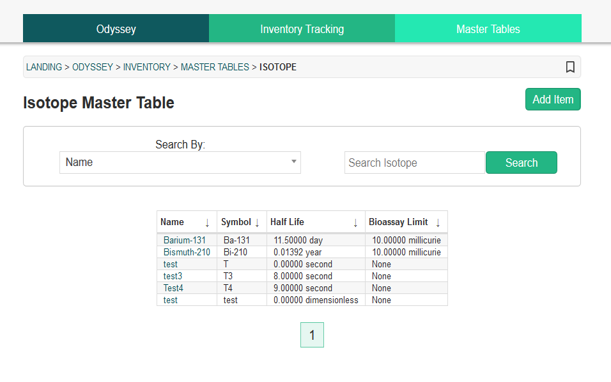
Task: Open the Barium-131 isotope entry
Action: (x=184, y=240)
